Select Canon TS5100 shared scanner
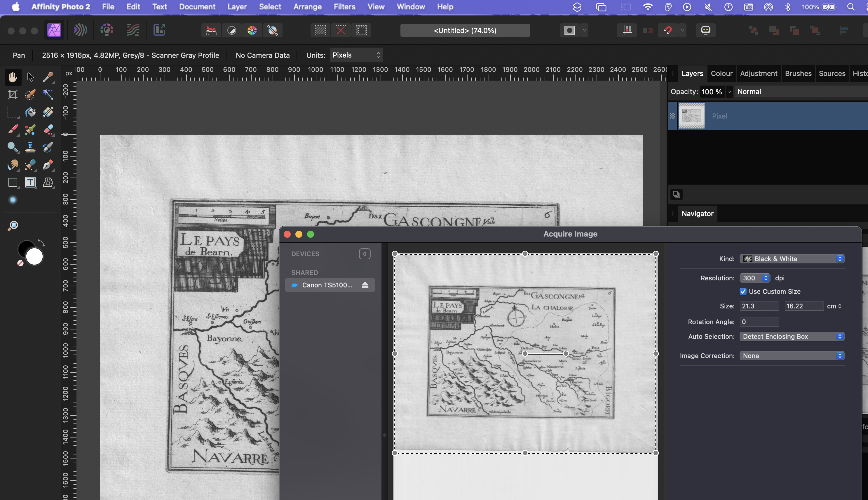Image resolution: width=868 pixels, height=500 pixels. point(330,285)
